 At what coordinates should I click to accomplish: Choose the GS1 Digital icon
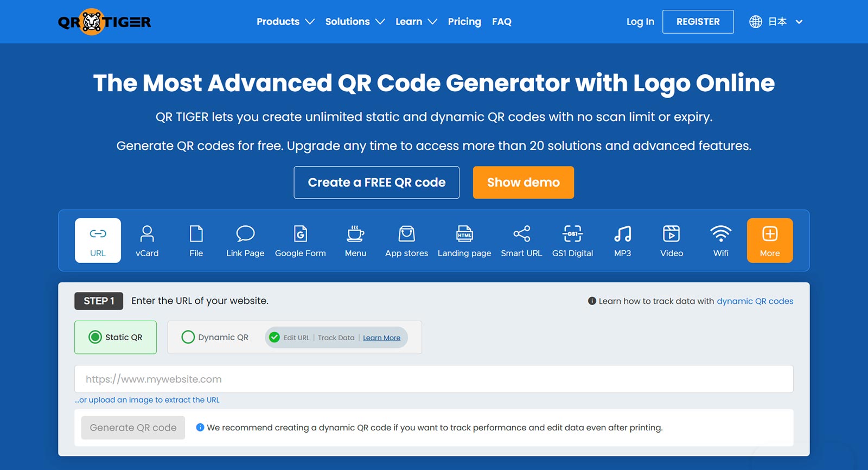pyautogui.click(x=572, y=234)
